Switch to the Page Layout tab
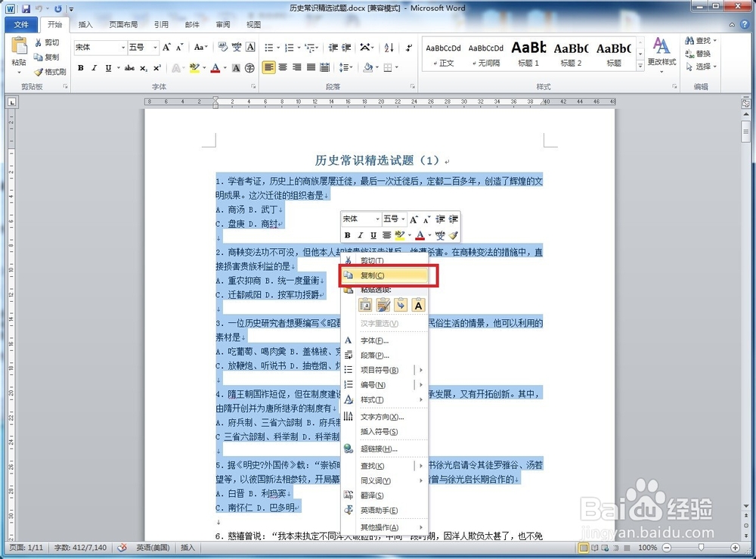 pos(123,24)
